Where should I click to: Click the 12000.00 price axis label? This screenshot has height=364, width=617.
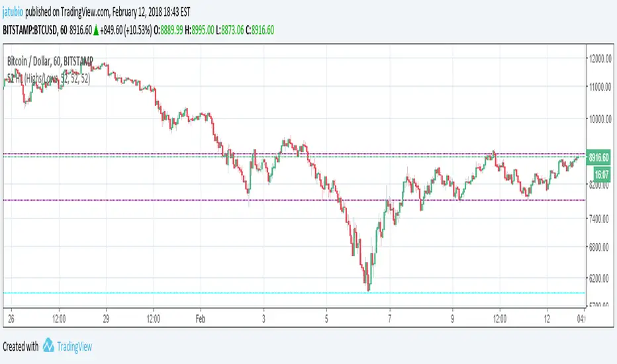(x=602, y=59)
